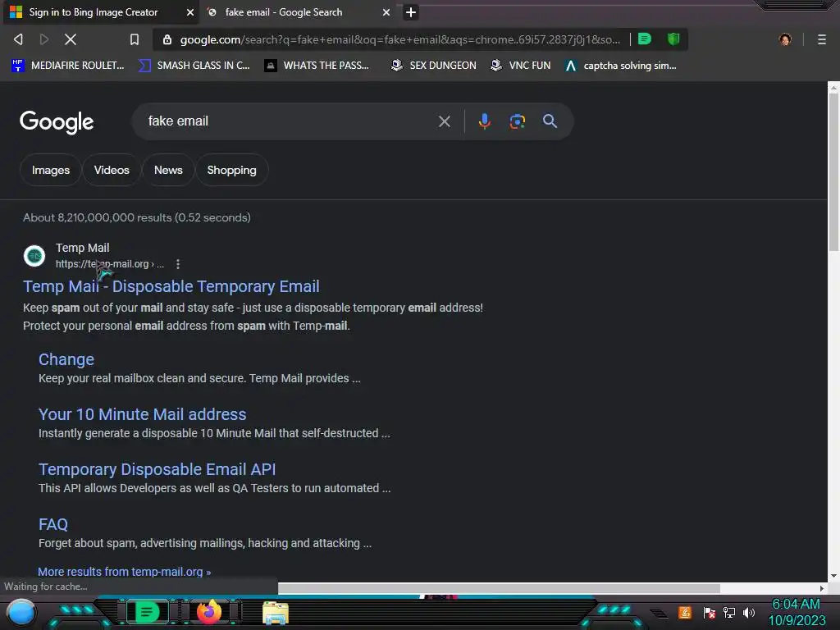The height and width of the screenshot is (630, 840).
Task: Open the green chat extension icon in address bar
Action: coord(645,39)
